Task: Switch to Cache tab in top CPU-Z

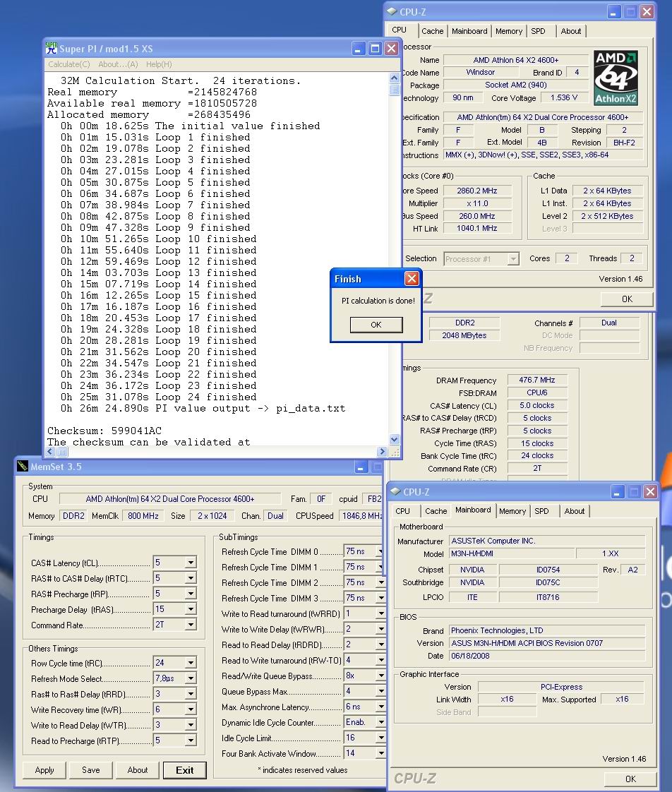Action: 433,31
